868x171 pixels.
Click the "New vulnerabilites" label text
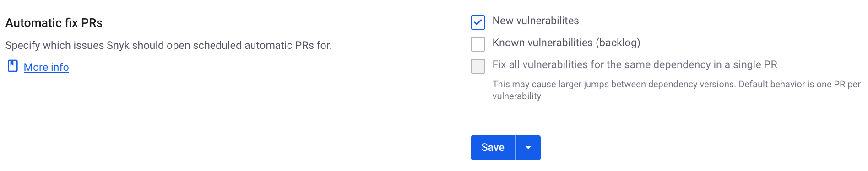pos(536,21)
